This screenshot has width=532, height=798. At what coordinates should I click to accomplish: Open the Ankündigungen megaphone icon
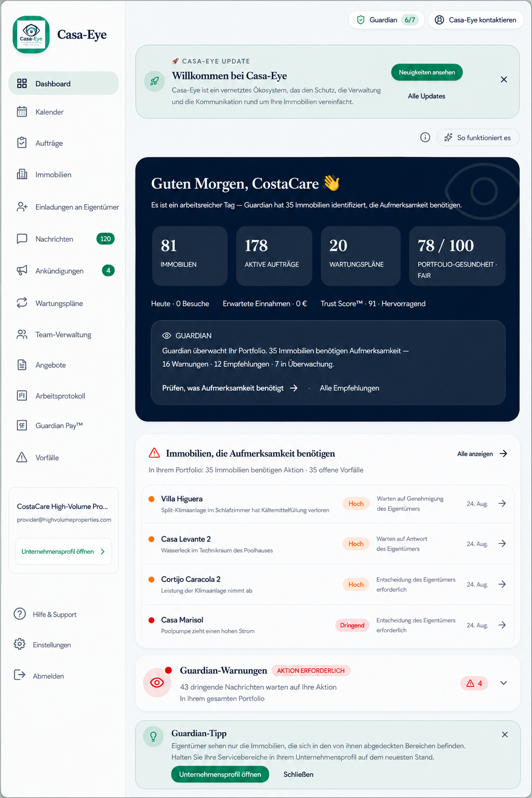pos(22,271)
